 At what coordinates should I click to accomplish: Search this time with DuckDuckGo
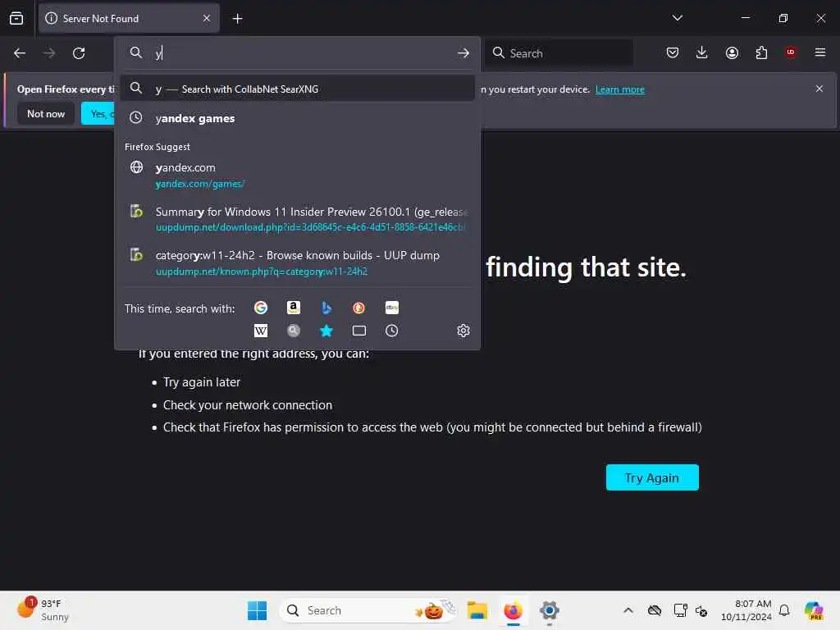click(359, 308)
